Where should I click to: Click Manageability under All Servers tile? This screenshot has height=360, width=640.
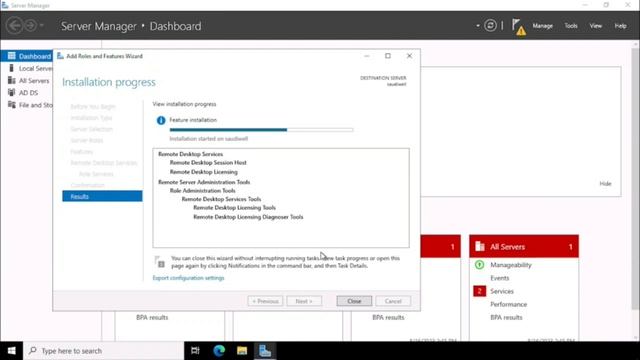tap(511, 265)
